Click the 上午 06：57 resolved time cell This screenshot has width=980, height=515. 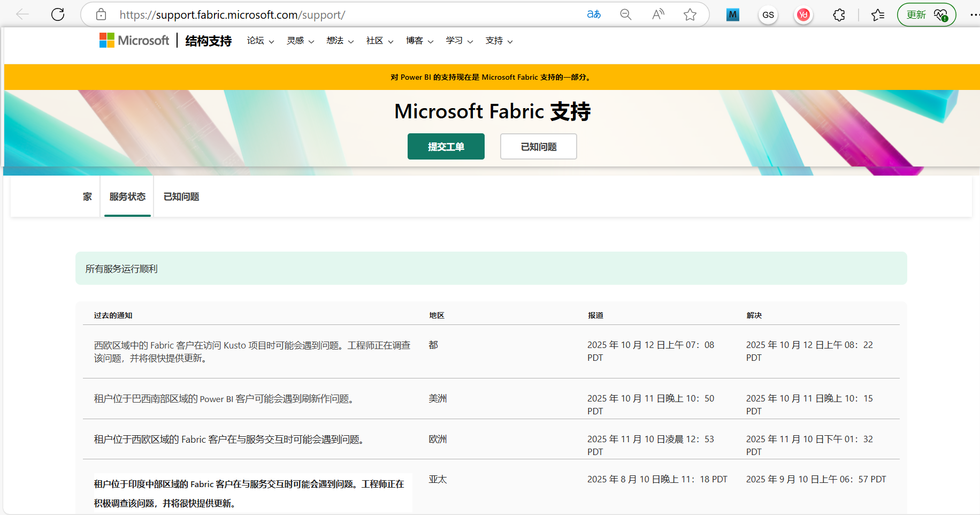point(816,480)
